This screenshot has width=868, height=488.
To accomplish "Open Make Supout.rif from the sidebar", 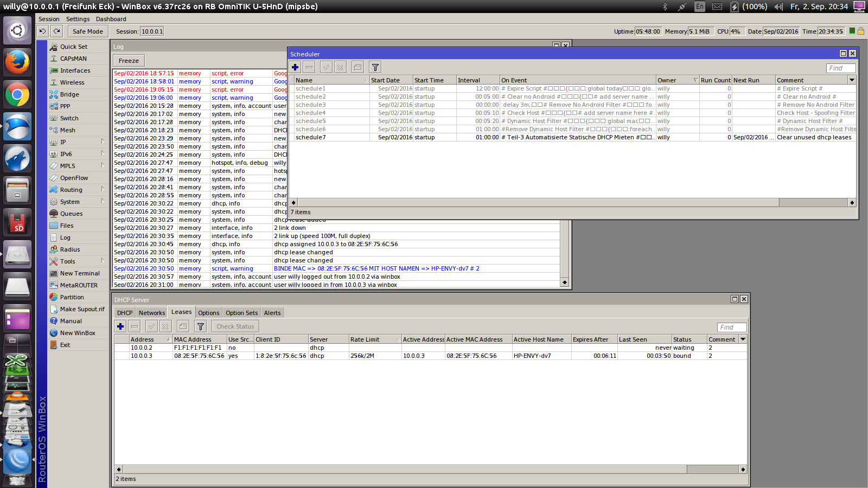I will coord(78,309).
